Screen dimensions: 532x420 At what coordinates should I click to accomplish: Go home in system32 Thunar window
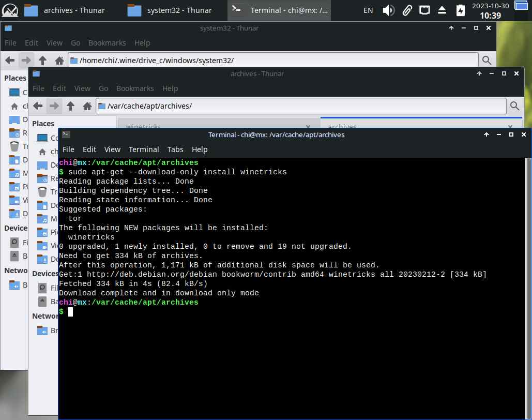coord(59,61)
